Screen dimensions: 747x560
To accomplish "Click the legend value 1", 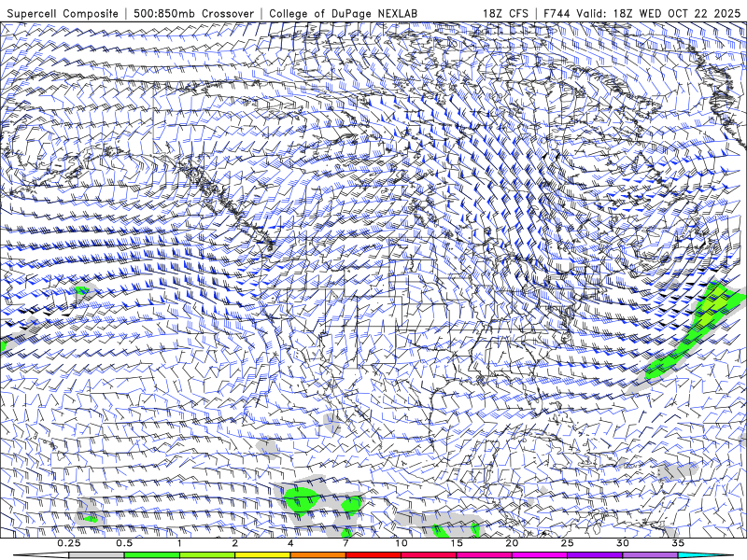I will click(x=179, y=543).
